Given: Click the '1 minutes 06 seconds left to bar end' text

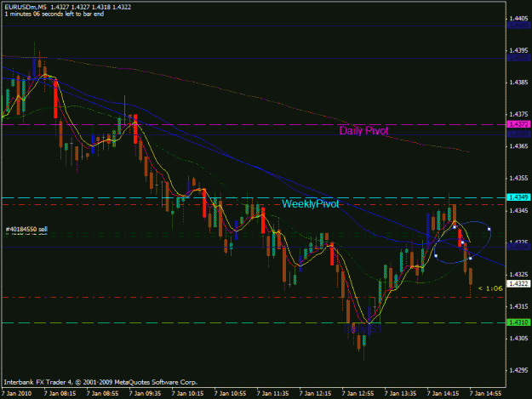Looking at the screenshot, I should [x=54, y=14].
